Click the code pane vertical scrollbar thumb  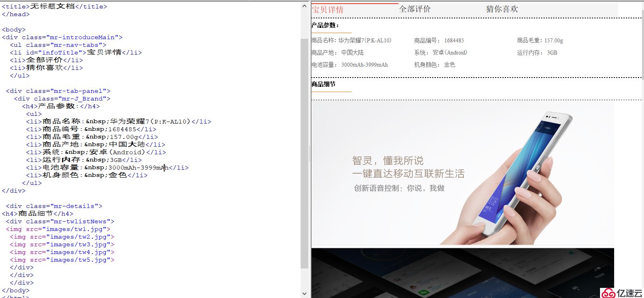coord(305,153)
